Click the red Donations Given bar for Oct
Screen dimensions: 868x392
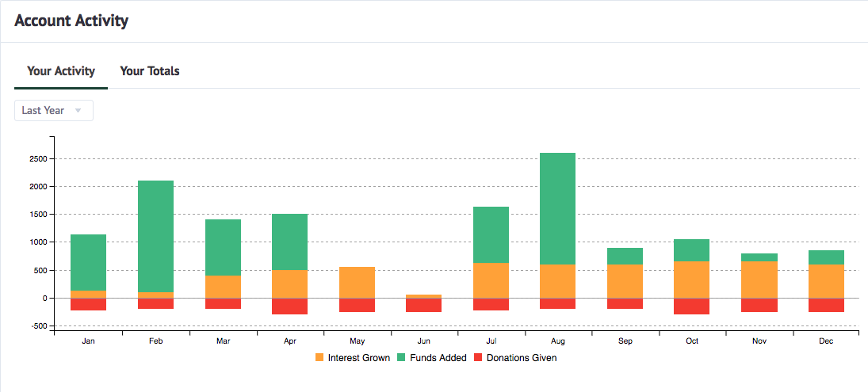pyautogui.click(x=691, y=306)
